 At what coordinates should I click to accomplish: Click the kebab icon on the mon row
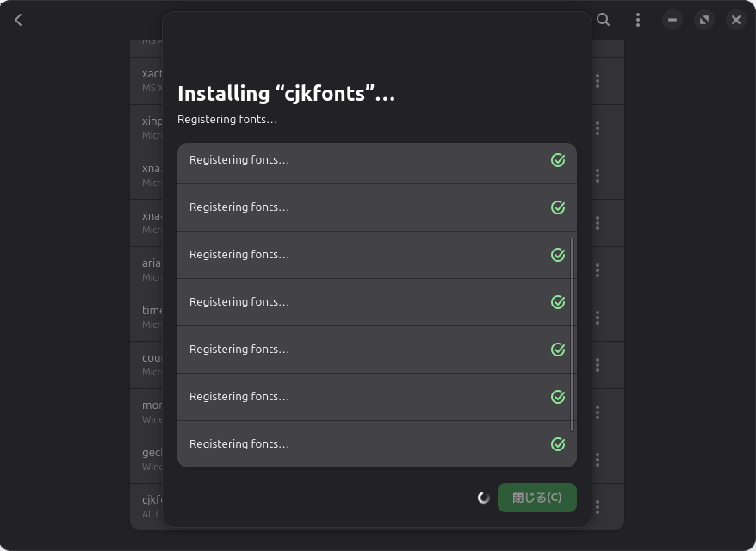[x=598, y=412]
